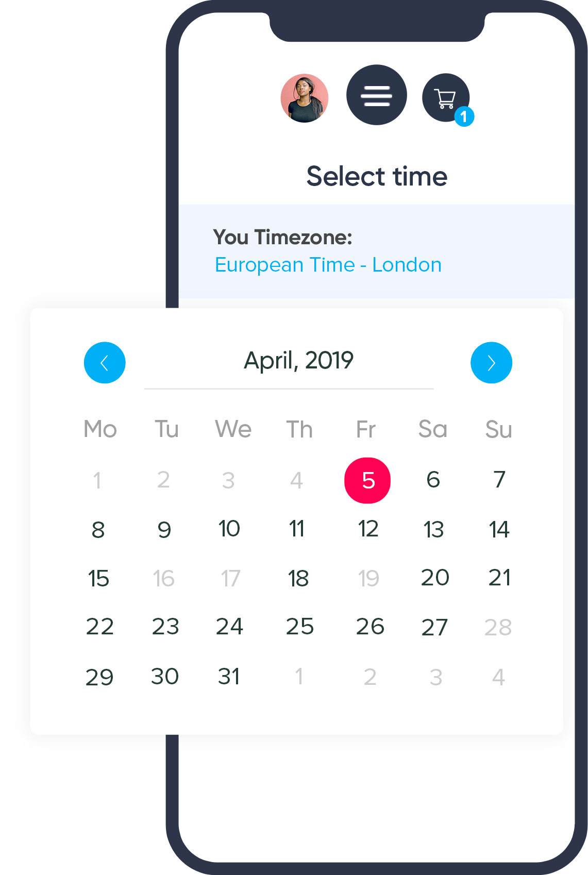Pick April 18 as the booking date

tap(298, 579)
